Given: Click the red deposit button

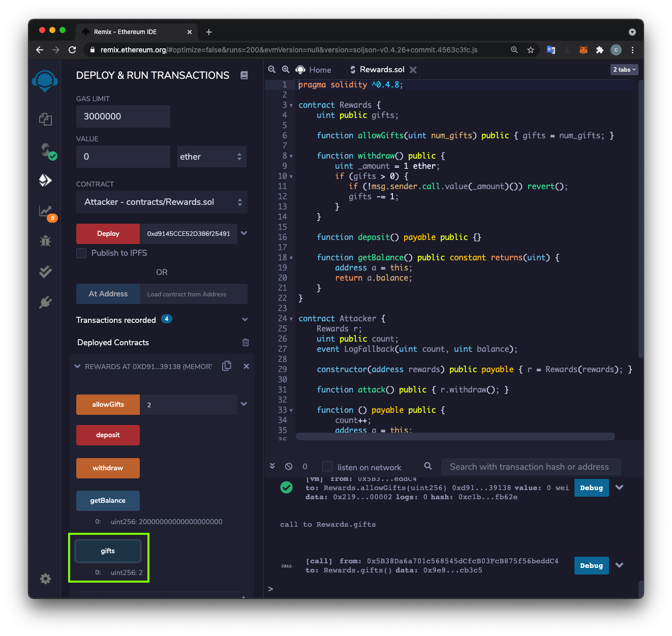Looking at the screenshot, I should click(108, 435).
